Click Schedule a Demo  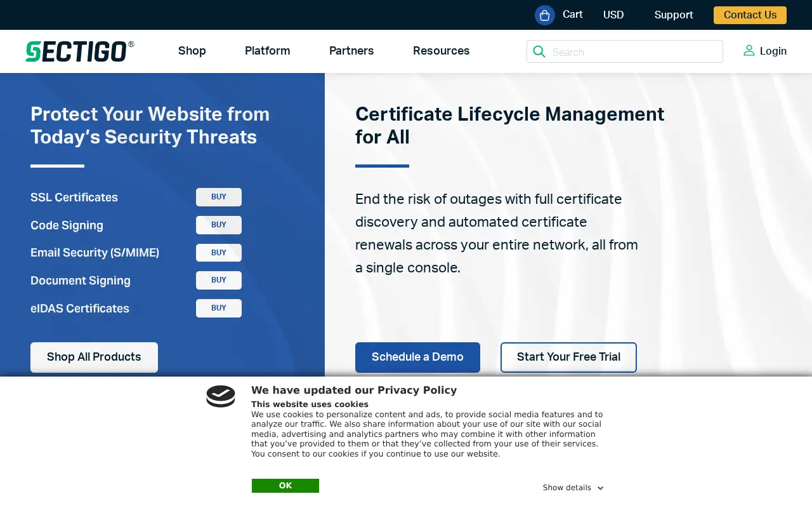[x=417, y=357]
